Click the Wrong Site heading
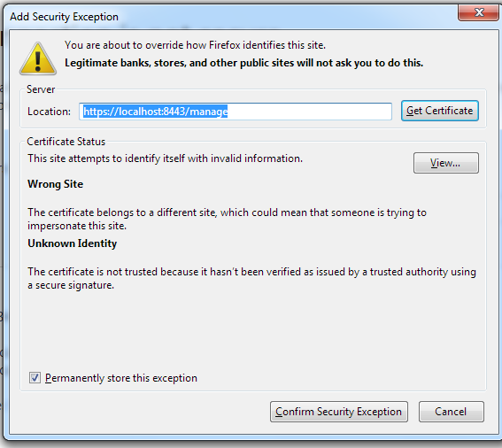502x448 pixels. 56,184
